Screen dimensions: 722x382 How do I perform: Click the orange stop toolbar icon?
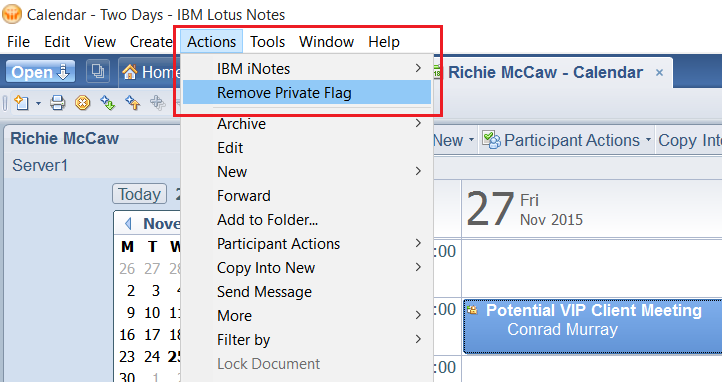(x=82, y=102)
